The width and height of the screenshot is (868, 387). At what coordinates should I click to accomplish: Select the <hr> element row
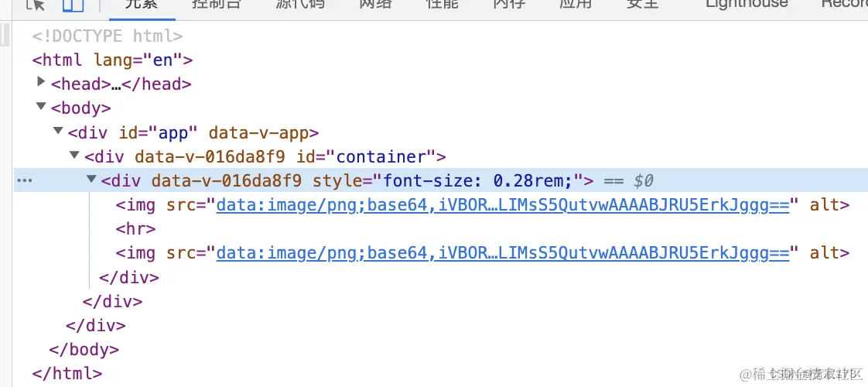click(135, 229)
